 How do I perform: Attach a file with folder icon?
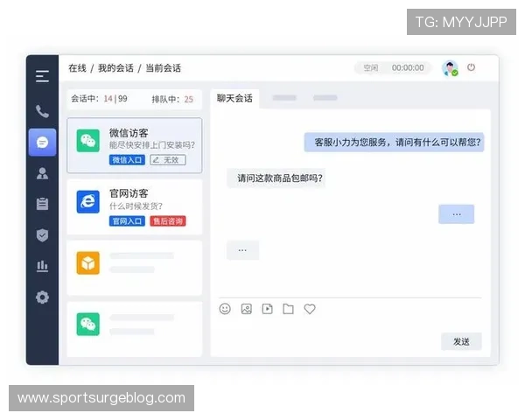pos(288,309)
